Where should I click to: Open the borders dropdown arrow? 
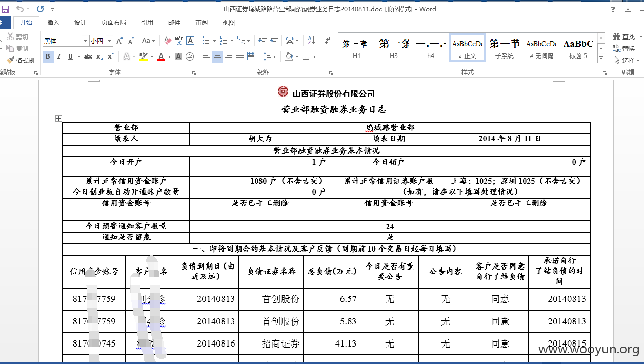click(x=314, y=56)
